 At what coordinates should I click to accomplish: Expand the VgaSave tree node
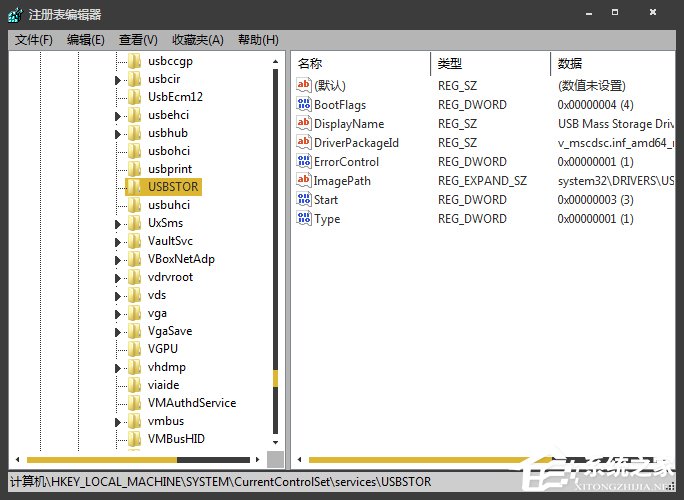117,332
